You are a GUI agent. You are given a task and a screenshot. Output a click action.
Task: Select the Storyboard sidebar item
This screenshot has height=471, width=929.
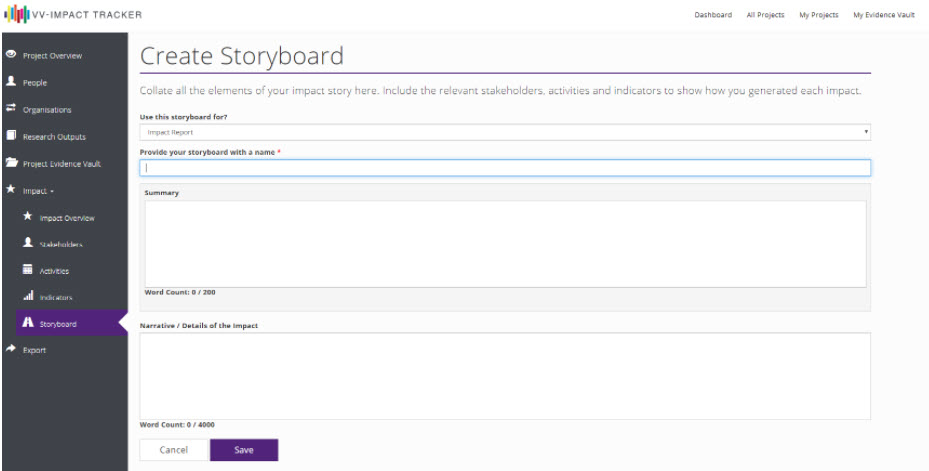click(71, 324)
